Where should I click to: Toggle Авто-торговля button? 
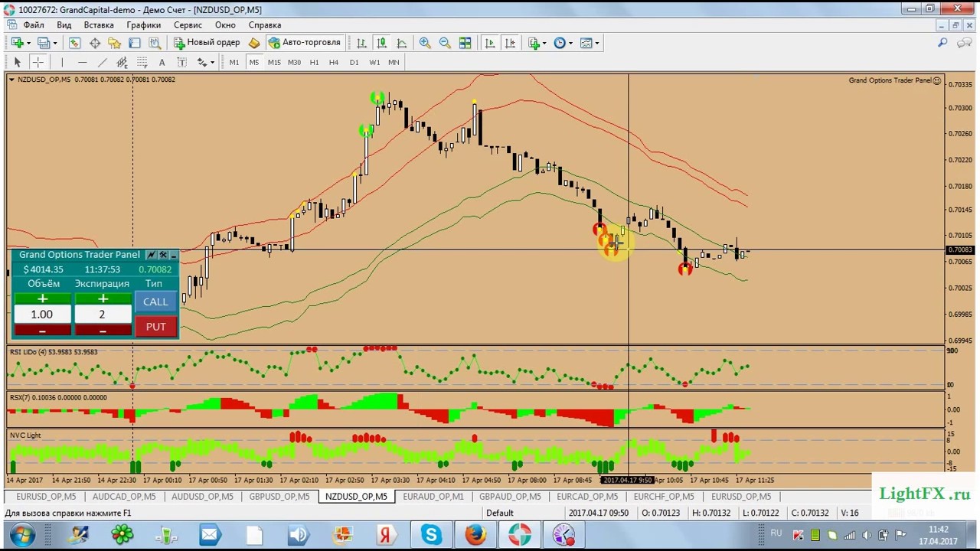(304, 43)
